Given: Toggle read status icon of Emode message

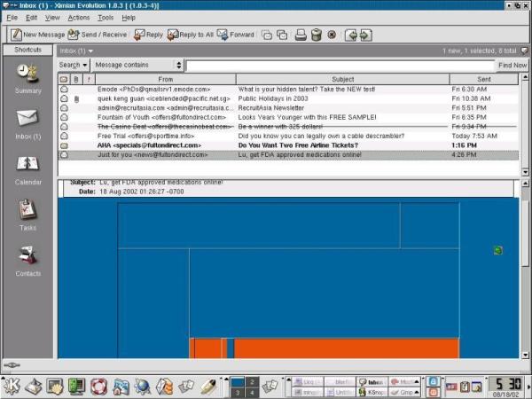Looking at the screenshot, I should tap(64, 90).
